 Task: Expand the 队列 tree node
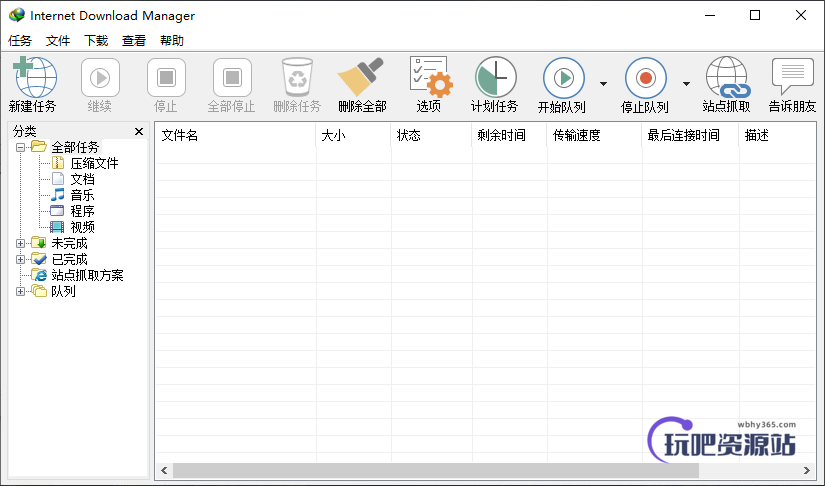pyautogui.click(x=20, y=291)
